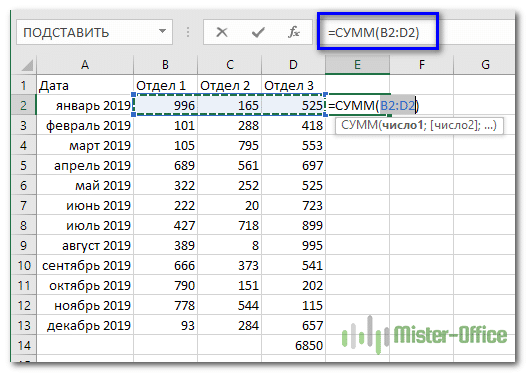This screenshot has height=373, width=526.
Task: Open the Insert Function fx dialog
Action: click(x=294, y=32)
